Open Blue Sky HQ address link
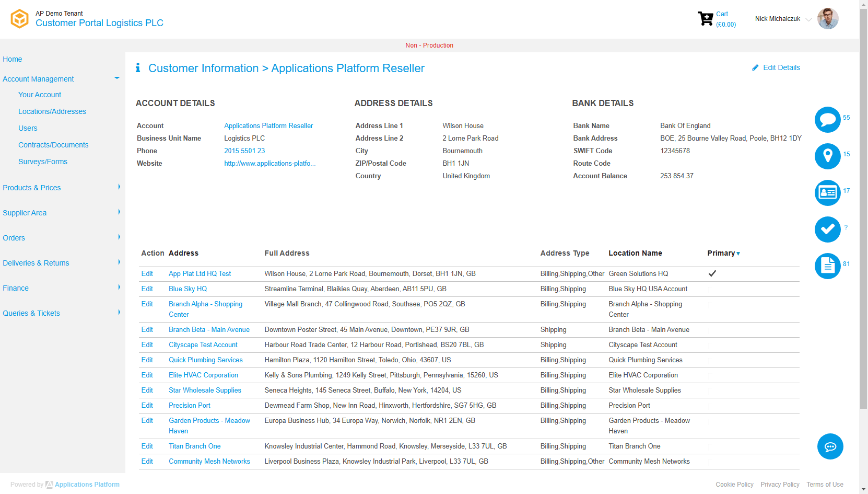868x494 pixels. [x=187, y=289]
